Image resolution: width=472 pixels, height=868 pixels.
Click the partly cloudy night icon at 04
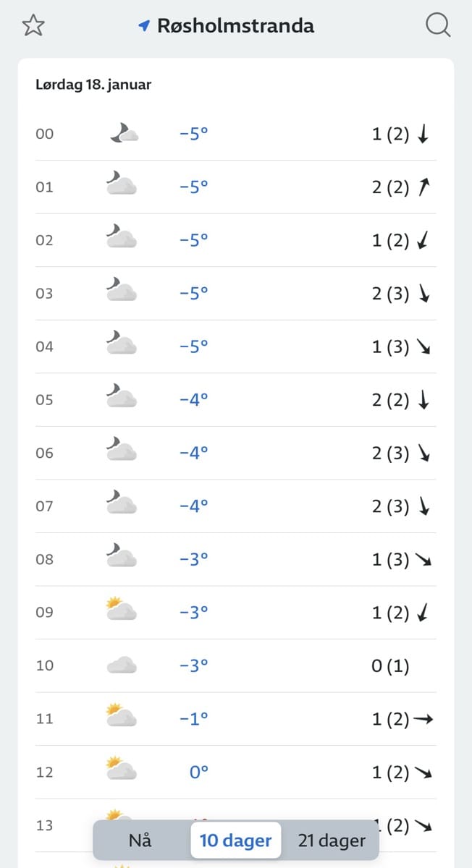pos(121,346)
